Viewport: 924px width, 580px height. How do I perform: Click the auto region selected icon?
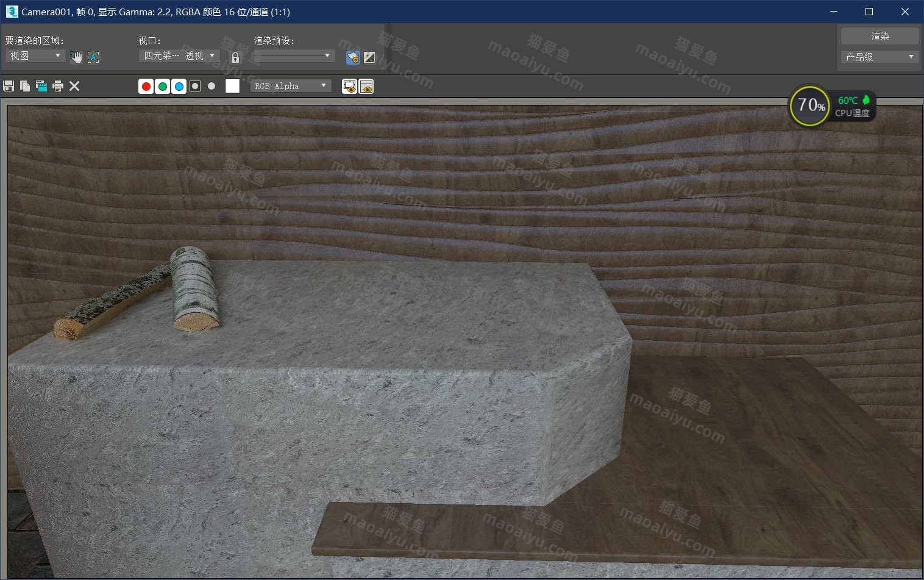(93, 57)
